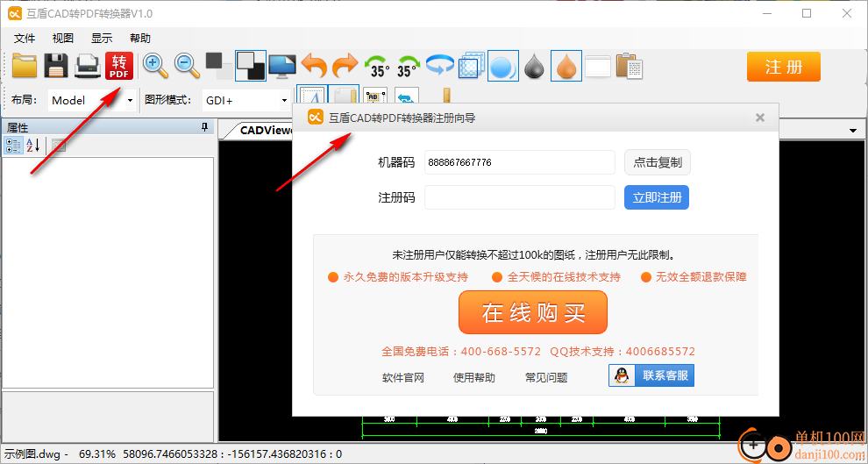This screenshot has height=464, width=868.
Task: Click the ruler measure icon
Action: [447, 96]
